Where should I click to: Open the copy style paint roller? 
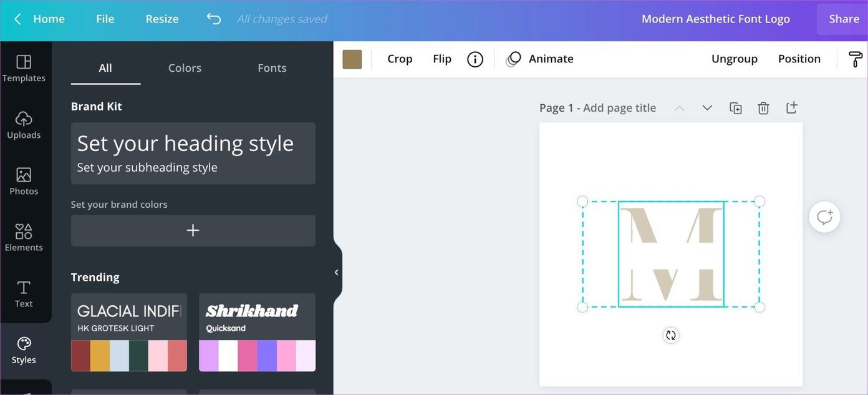click(x=856, y=59)
